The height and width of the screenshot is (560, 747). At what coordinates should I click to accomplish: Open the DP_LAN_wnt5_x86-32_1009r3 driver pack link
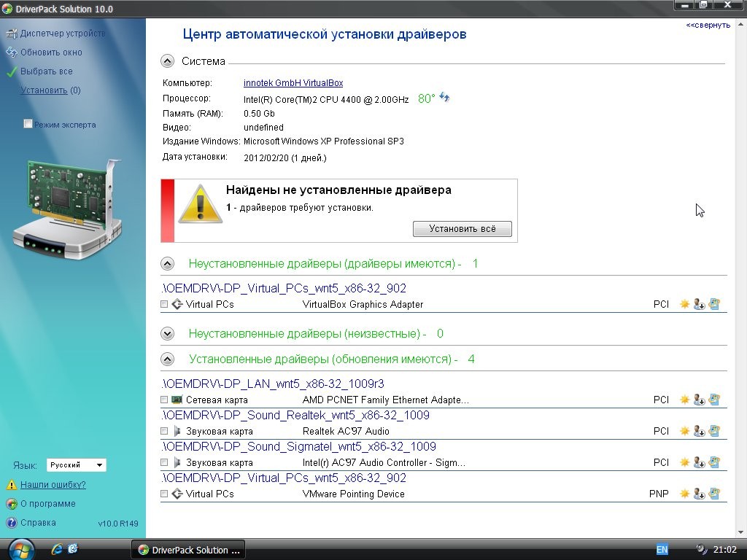click(273, 384)
